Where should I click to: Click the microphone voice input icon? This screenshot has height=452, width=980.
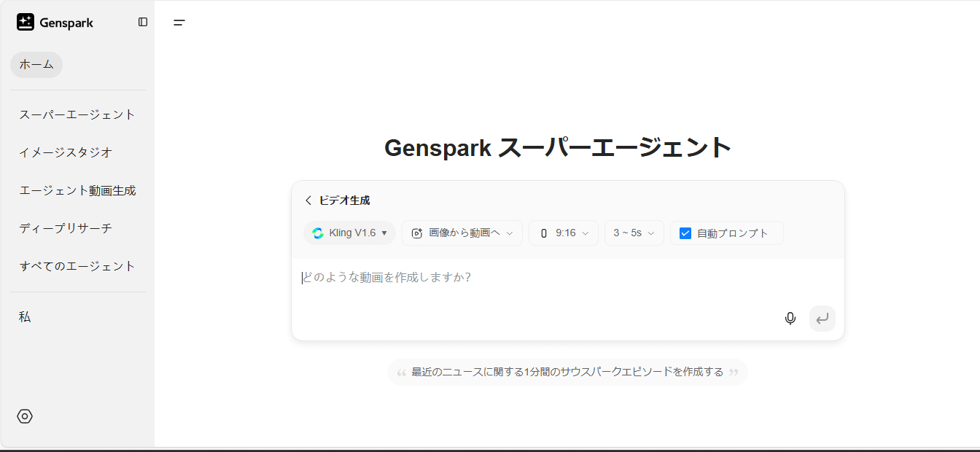[790, 319]
